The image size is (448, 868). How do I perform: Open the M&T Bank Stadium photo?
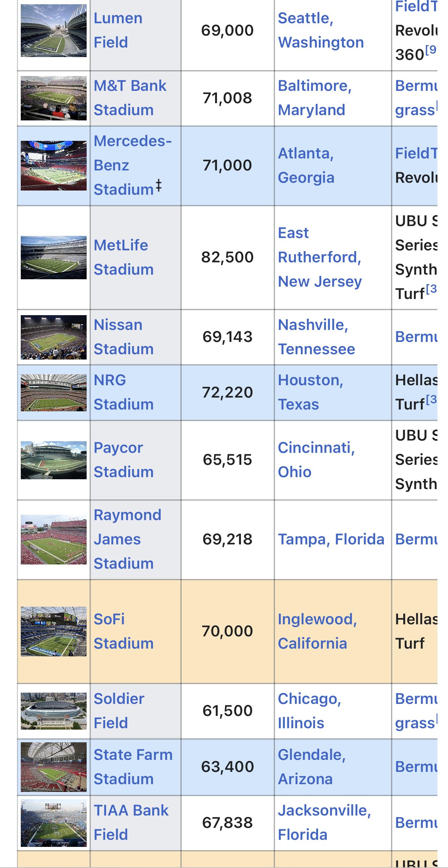pos(54,98)
